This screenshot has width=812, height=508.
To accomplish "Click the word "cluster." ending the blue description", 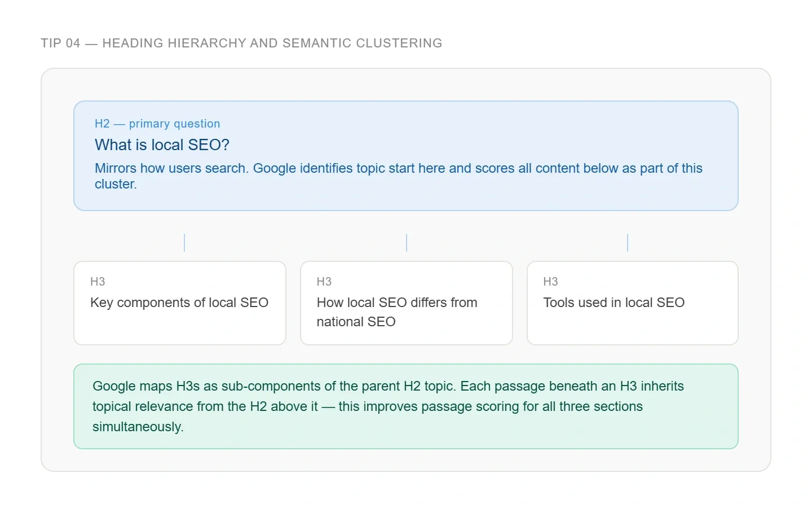I will [116, 184].
